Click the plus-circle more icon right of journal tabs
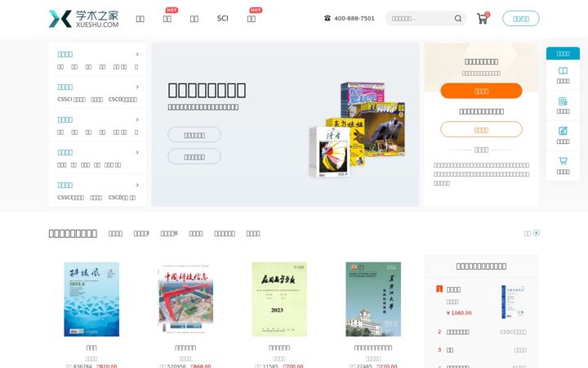588x368 pixels. pyautogui.click(x=537, y=233)
